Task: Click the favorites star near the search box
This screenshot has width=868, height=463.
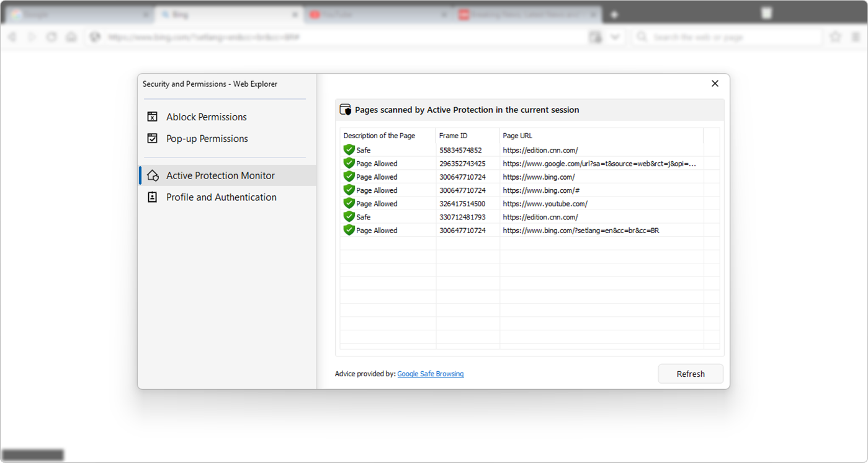Action: [835, 37]
